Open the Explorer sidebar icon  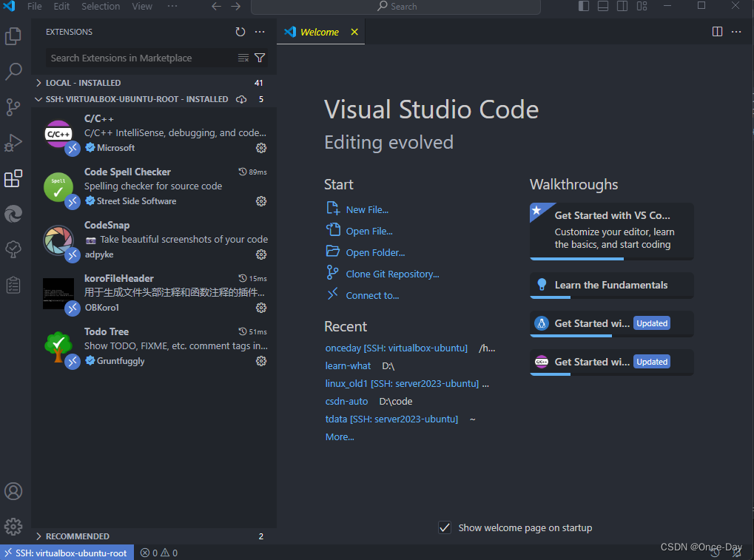13,36
